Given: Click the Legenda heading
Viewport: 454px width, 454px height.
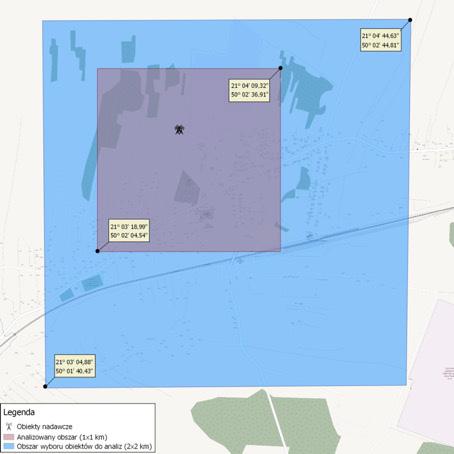Looking at the screenshot, I should 19,412.
